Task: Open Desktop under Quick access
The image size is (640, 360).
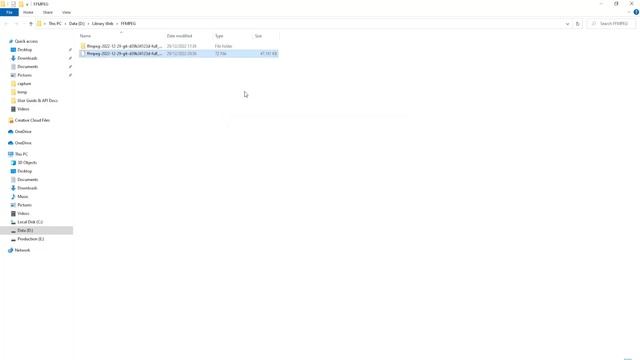Action: pos(24,50)
